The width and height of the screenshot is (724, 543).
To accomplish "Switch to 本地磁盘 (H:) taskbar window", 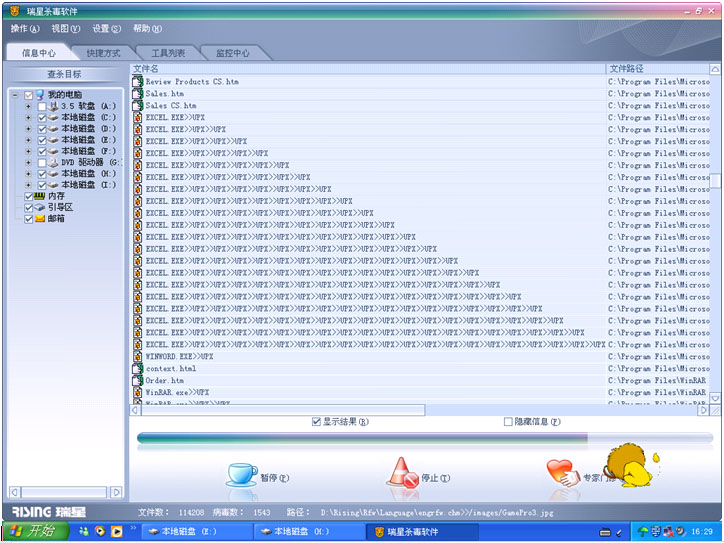I will point(309,532).
